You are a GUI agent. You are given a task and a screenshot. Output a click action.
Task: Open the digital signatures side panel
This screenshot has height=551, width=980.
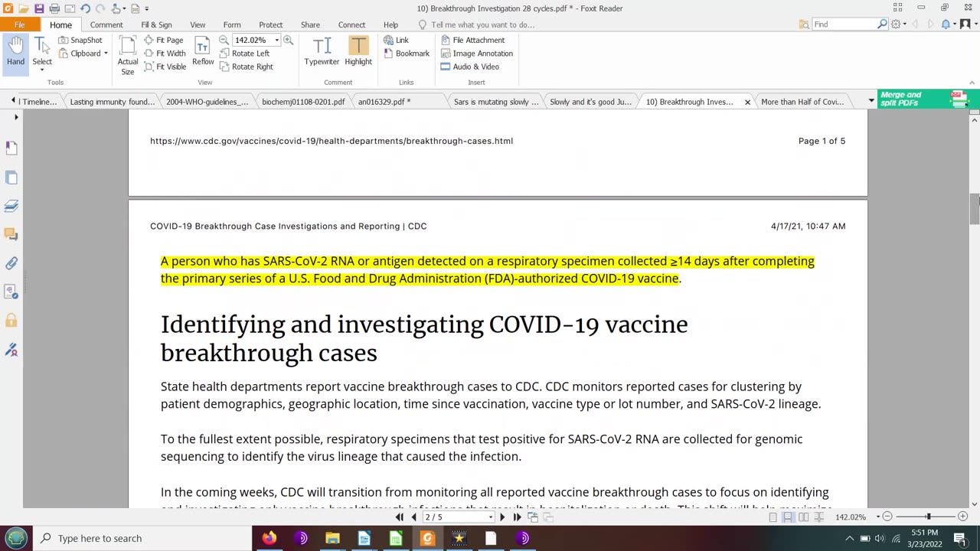pyautogui.click(x=11, y=350)
